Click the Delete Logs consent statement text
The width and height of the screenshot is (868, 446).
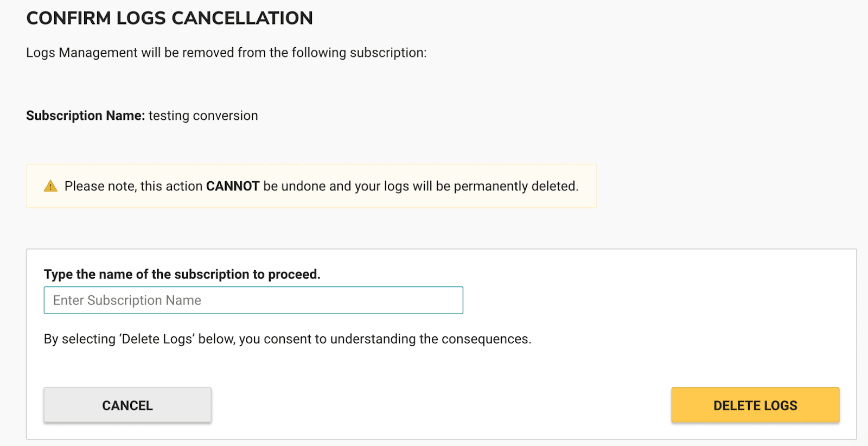coord(288,339)
